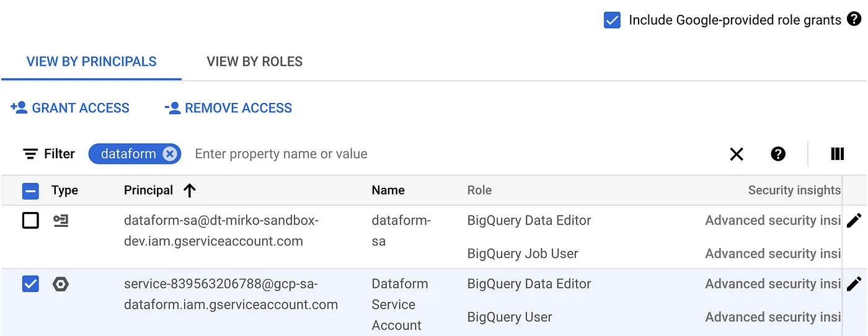Open Advanced security insights for BigQuery User
The width and height of the screenshot is (868, 336).
coord(773,317)
